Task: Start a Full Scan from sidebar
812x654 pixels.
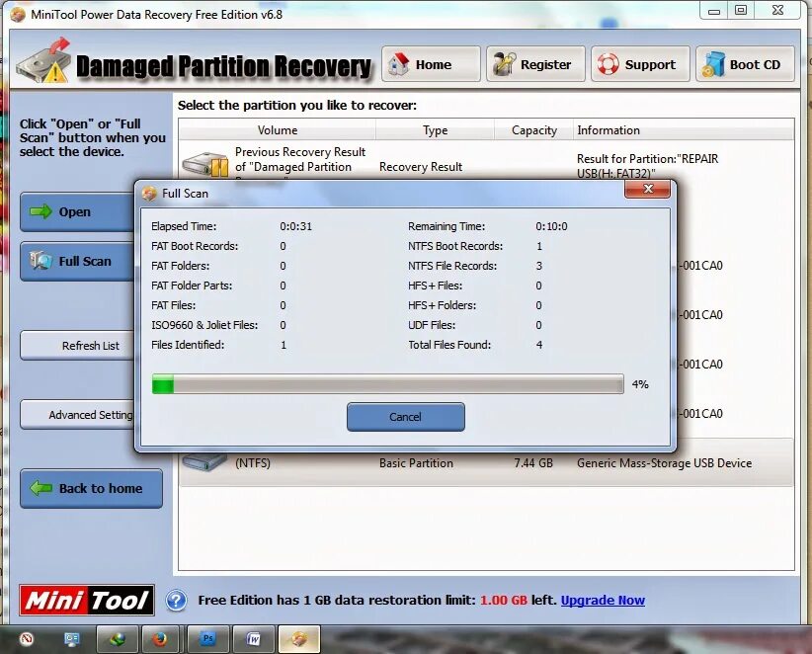Action: tap(78, 261)
